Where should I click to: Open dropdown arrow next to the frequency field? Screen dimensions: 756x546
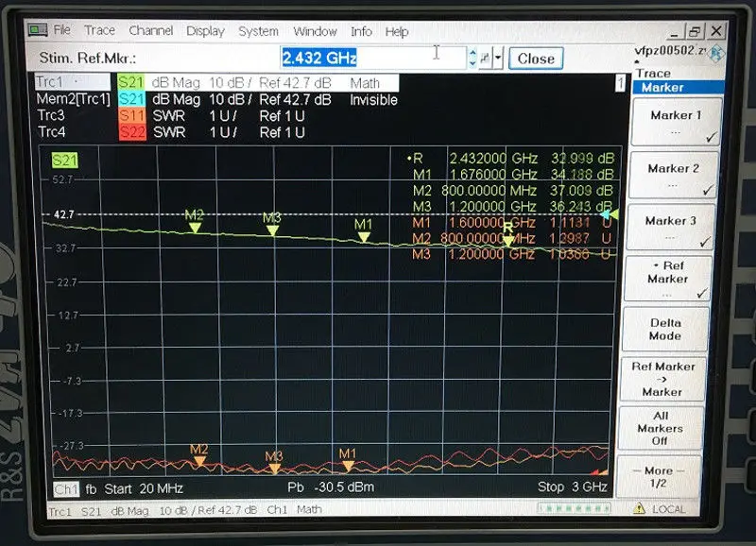pos(498,59)
